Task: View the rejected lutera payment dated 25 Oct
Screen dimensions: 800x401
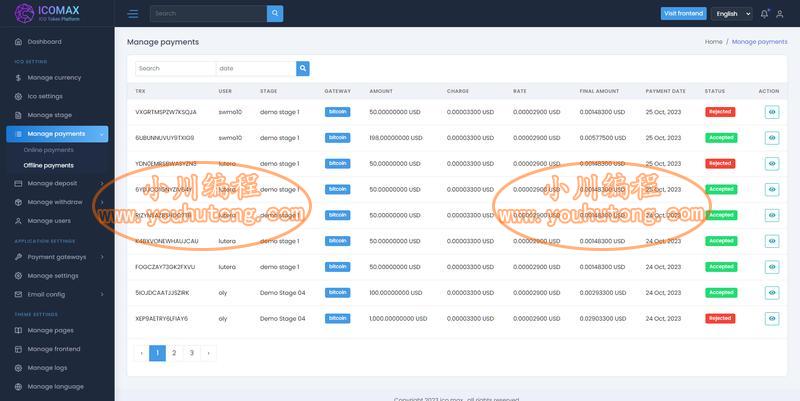Action: 772,164
